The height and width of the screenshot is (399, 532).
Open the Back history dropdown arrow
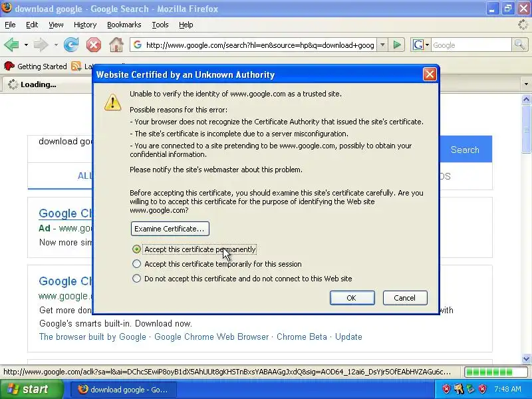pyautogui.click(x=26, y=45)
